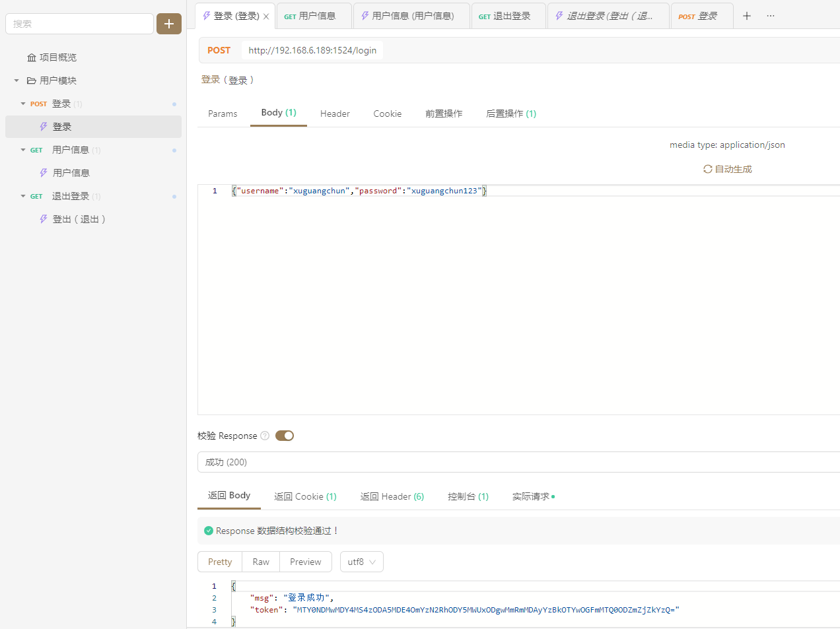Click the "登录成功" msg value in response
Viewport: 840px width, 629px height.
click(306, 598)
